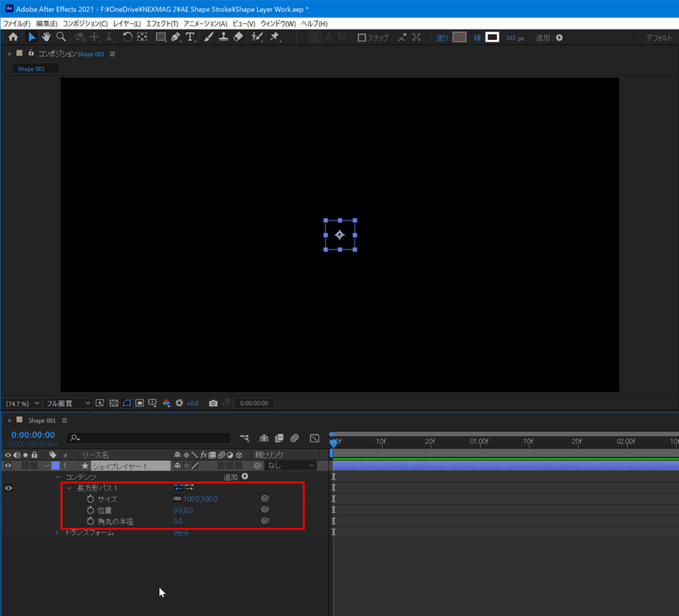The height and width of the screenshot is (616, 679).
Task: Click the 塗り fill options label
Action: [442, 38]
